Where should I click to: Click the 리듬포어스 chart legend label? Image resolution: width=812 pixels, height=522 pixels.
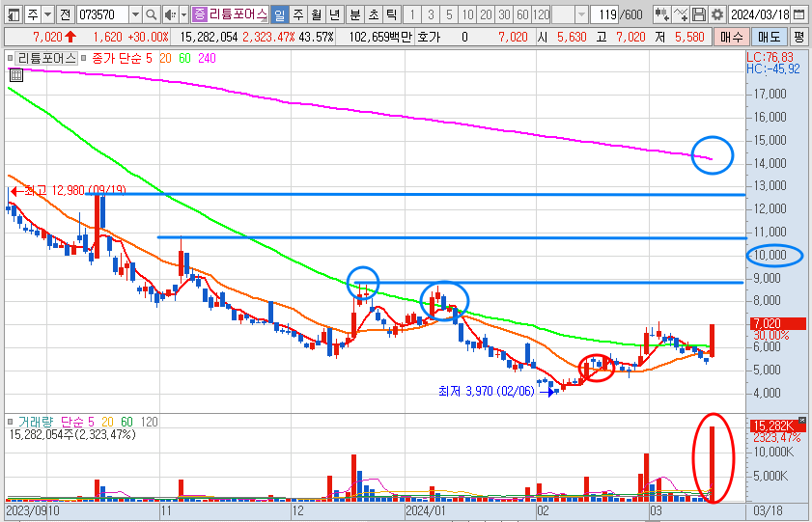click(46, 59)
